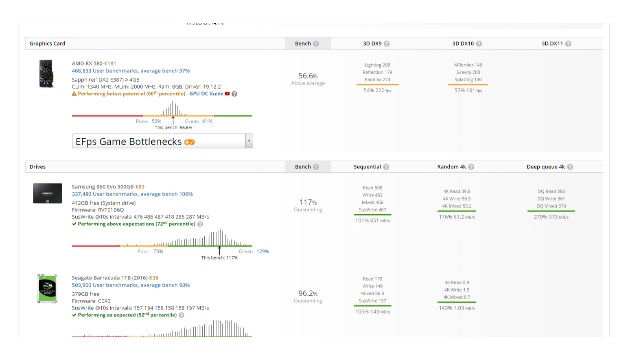Open the GPU OC Guide link

pos(206,94)
